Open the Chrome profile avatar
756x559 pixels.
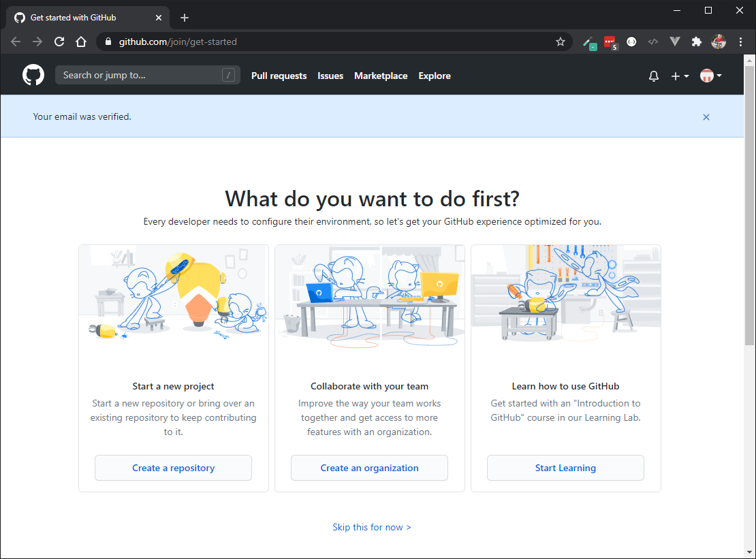[719, 42]
